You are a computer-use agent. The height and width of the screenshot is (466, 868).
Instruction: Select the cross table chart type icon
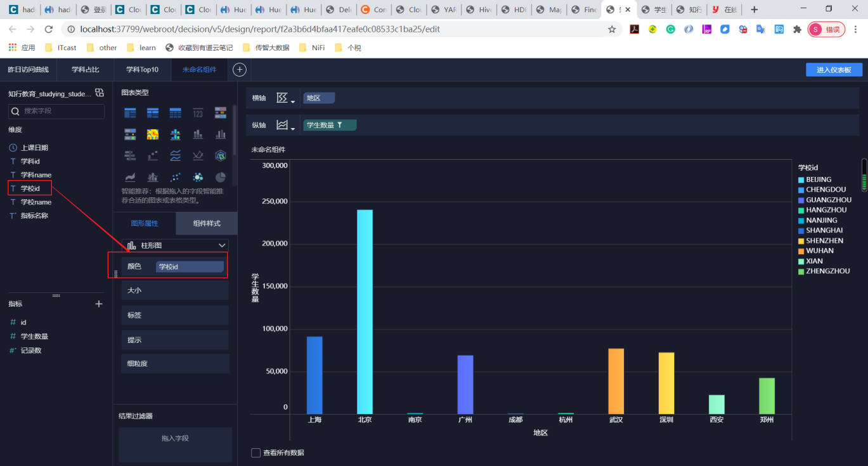point(153,113)
